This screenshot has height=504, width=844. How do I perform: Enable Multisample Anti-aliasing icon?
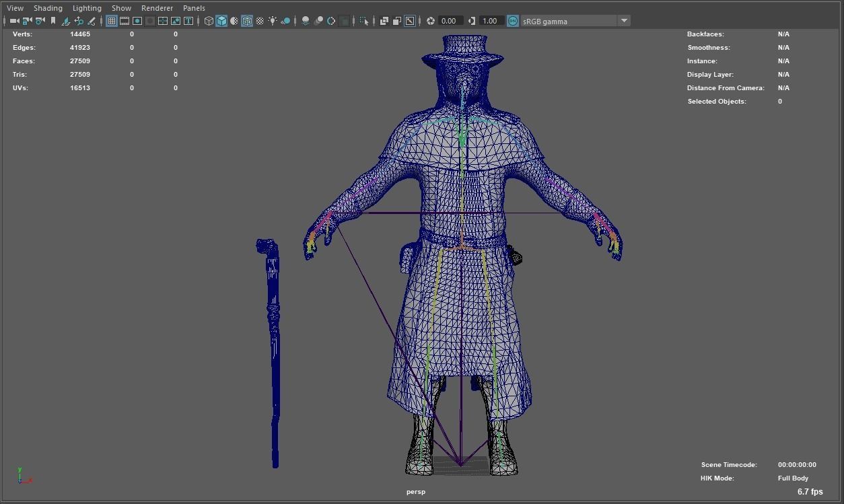point(331,21)
